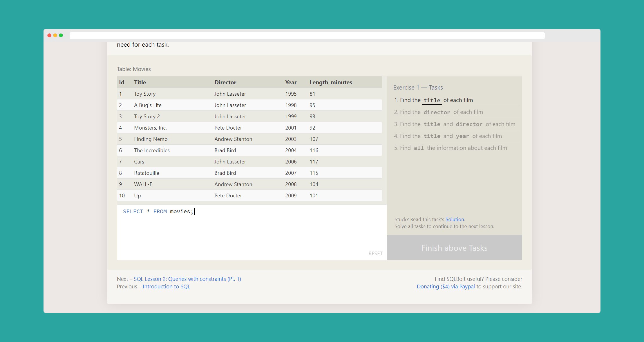Image resolution: width=644 pixels, height=342 pixels.
Task: Click the Toy Story 2 title cell
Action: [x=147, y=117]
